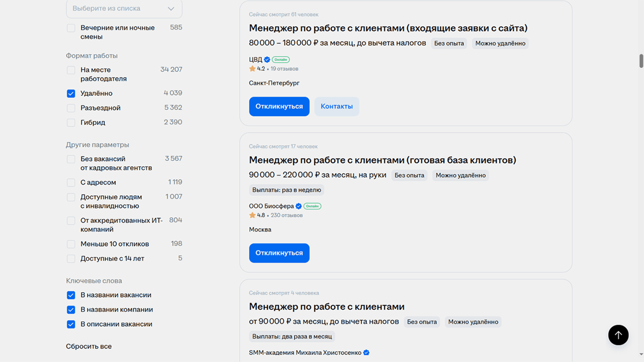Click verified badge next to ЦВД
The image size is (644, 362).
coord(267,60)
